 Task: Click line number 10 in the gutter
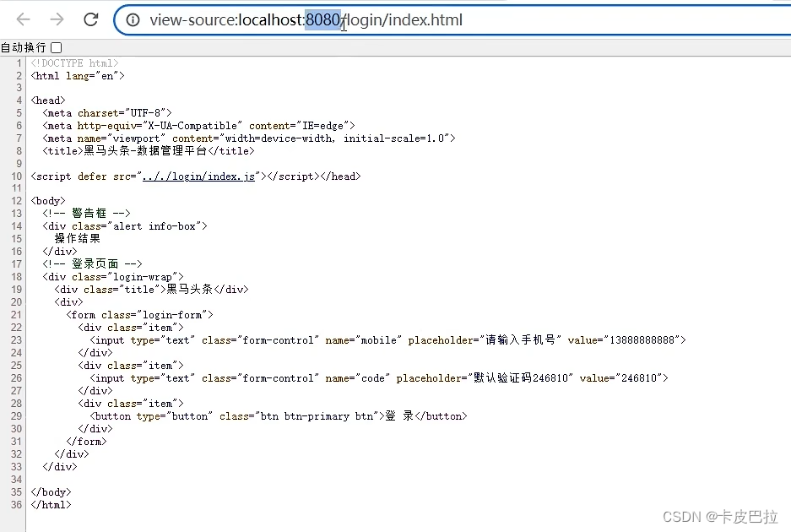point(16,176)
